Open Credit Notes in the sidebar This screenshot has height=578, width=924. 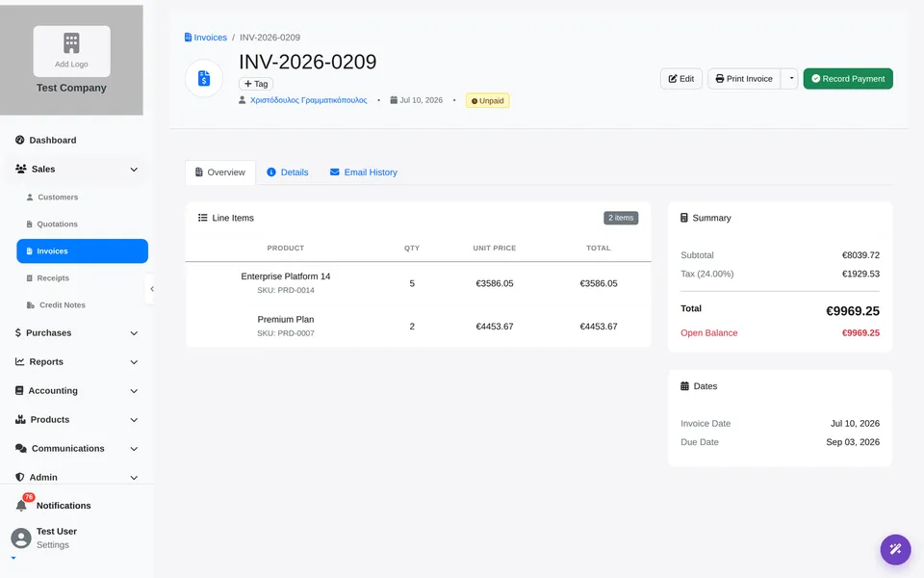[82, 305]
